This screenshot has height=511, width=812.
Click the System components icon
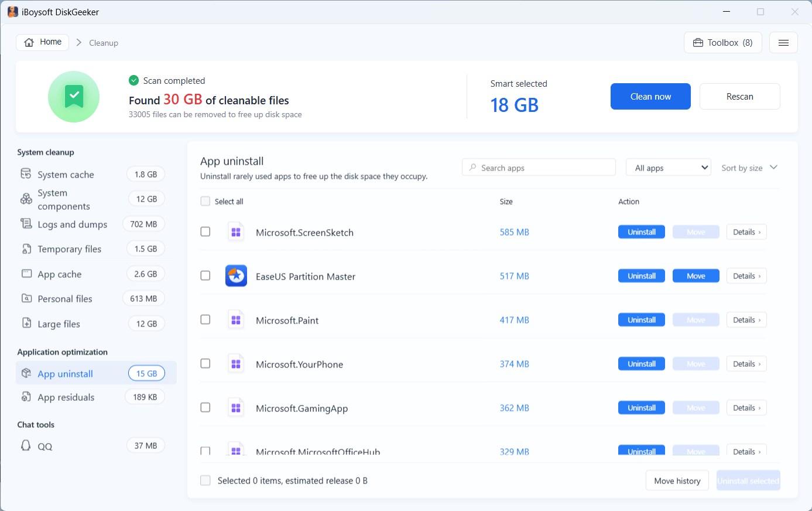pyautogui.click(x=26, y=199)
